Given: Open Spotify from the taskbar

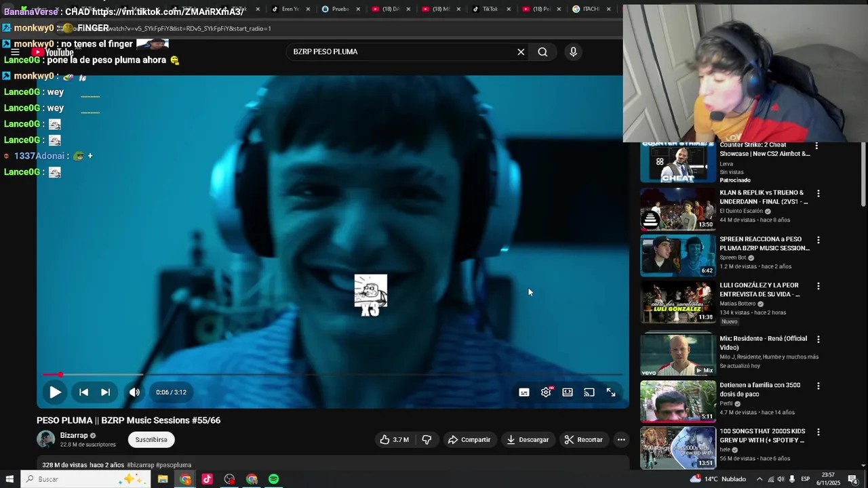Looking at the screenshot, I should (x=273, y=479).
